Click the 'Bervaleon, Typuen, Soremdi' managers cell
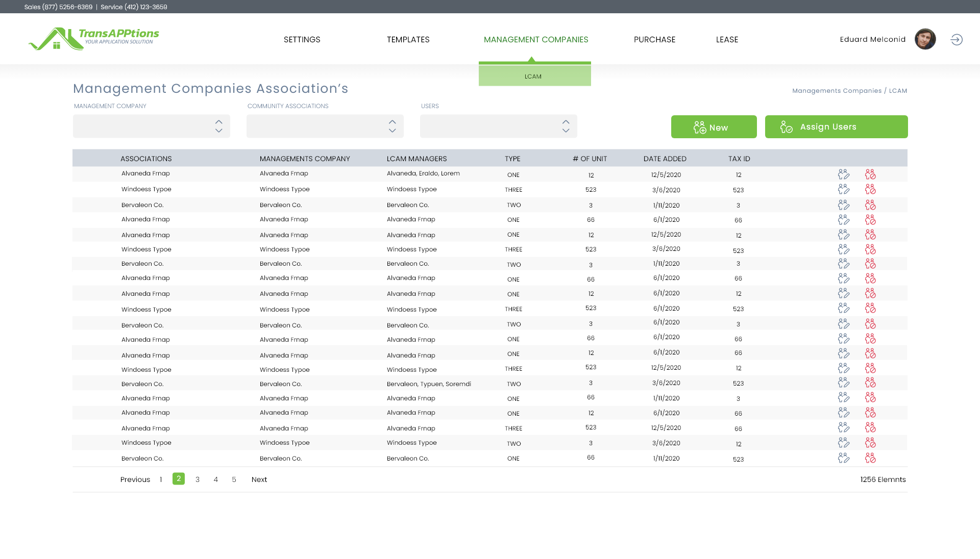 click(x=429, y=384)
